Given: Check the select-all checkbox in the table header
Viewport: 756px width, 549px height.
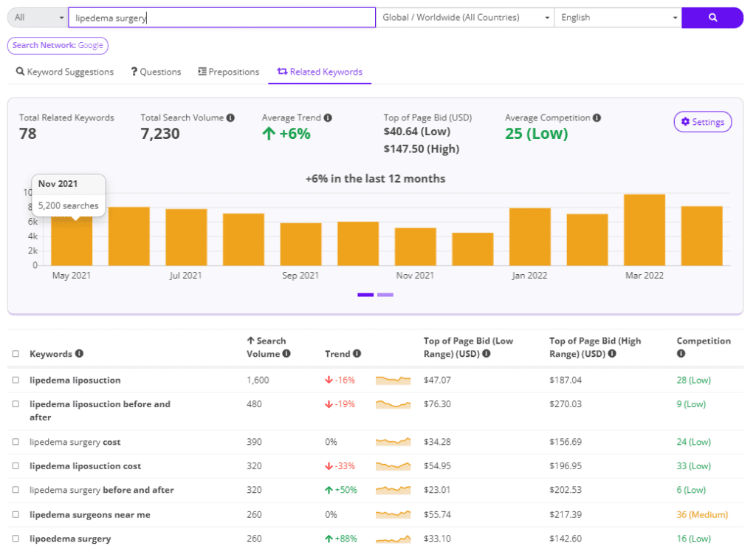Looking at the screenshot, I should pyautogui.click(x=17, y=353).
